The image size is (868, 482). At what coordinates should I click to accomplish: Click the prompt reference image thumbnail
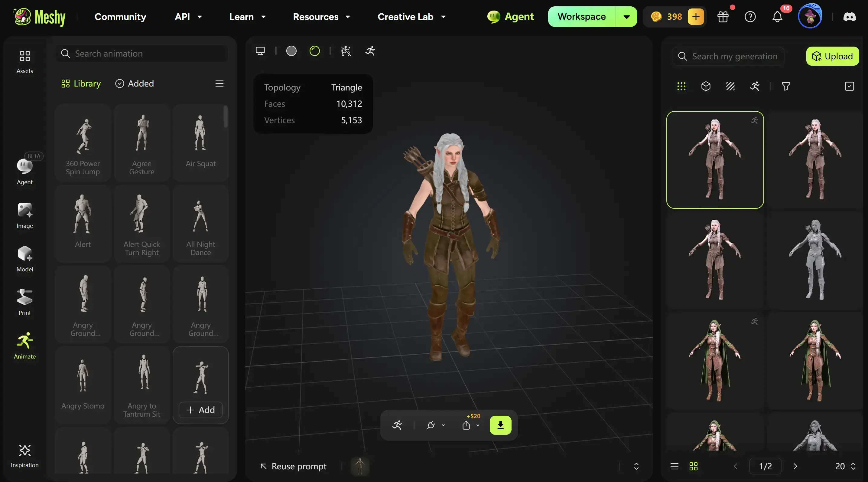pos(360,466)
